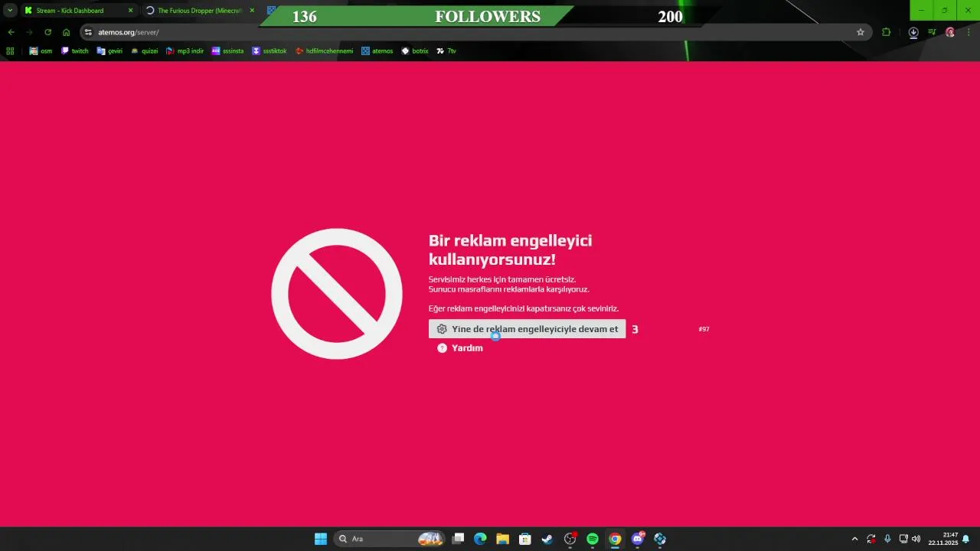Open the apps grid in bookmarks bar
The width and height of the screenshot is (980, 551).
click(10, 51)
